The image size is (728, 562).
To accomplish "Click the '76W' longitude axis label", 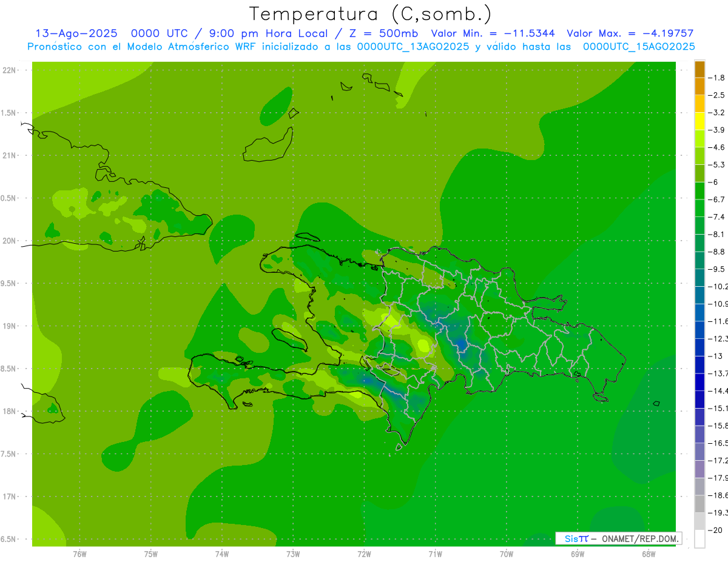I will [79, 554].
